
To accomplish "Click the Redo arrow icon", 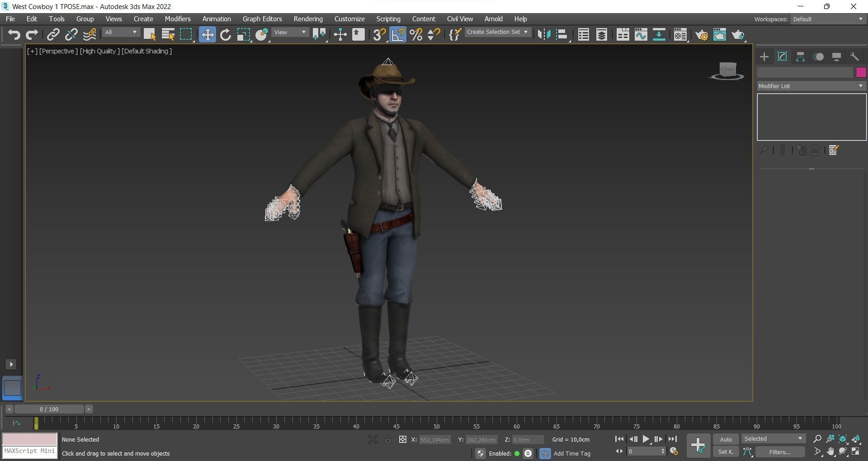I will pyautogui.click(x=32, y=35).
